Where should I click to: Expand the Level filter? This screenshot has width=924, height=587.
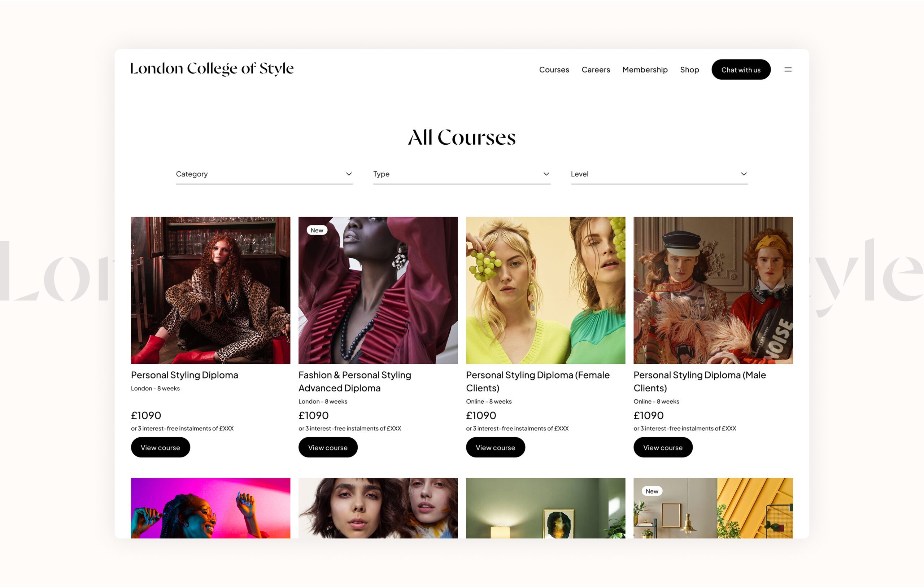coord(659,174)
